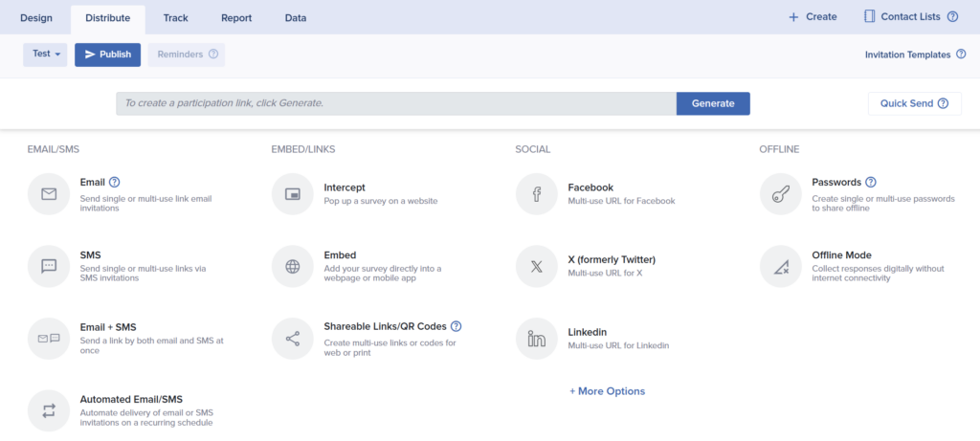Show help for Passwords option

click(871, 182)
